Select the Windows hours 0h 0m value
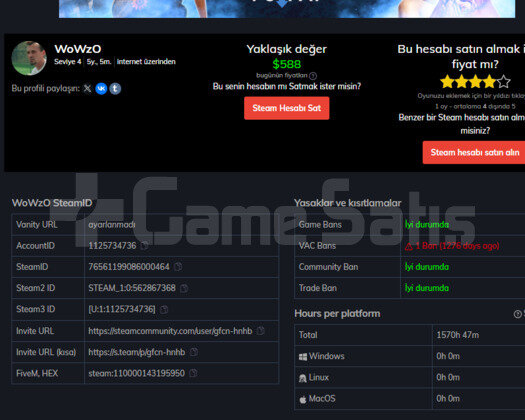 coord(448,356)
